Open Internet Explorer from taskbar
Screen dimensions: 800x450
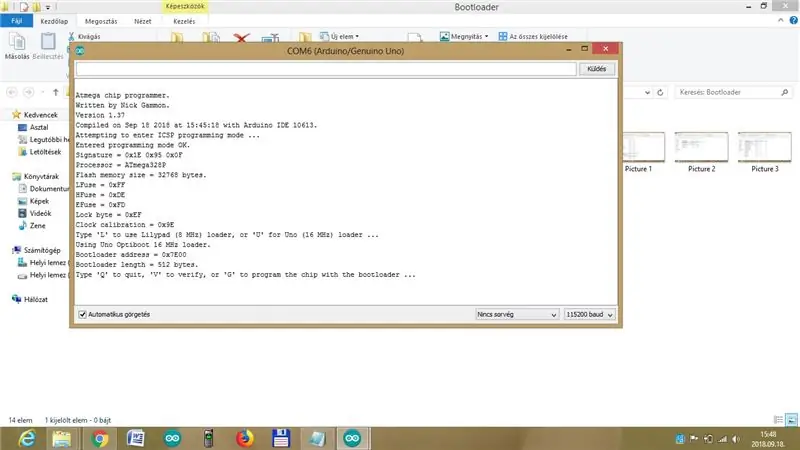27,438
